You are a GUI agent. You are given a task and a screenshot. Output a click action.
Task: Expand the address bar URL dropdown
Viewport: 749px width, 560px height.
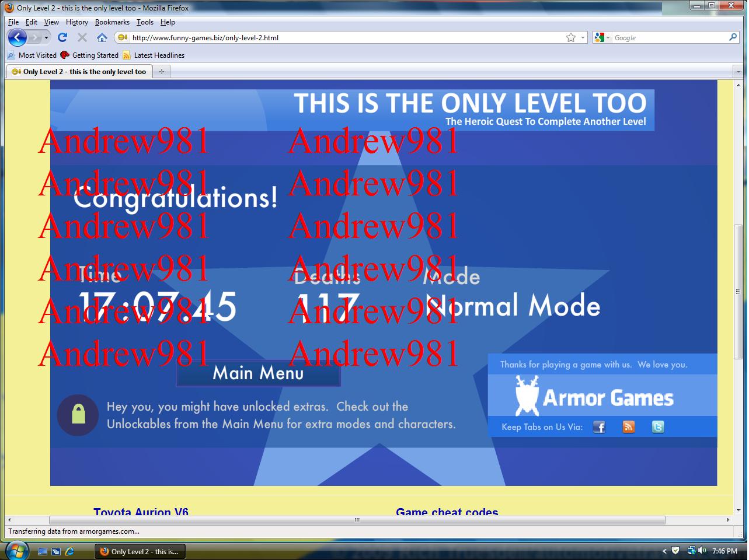[x=583, y=37]
